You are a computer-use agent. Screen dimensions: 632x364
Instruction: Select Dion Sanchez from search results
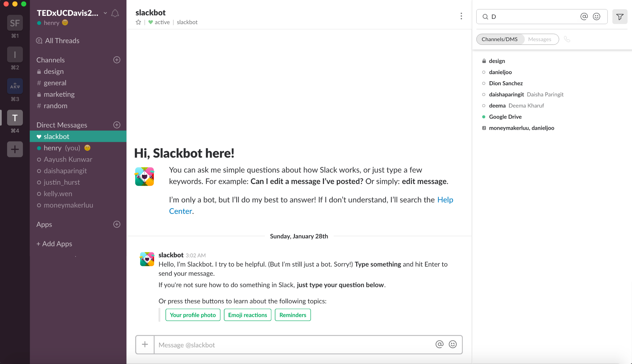pyautogui.click(x=506, y=83)
